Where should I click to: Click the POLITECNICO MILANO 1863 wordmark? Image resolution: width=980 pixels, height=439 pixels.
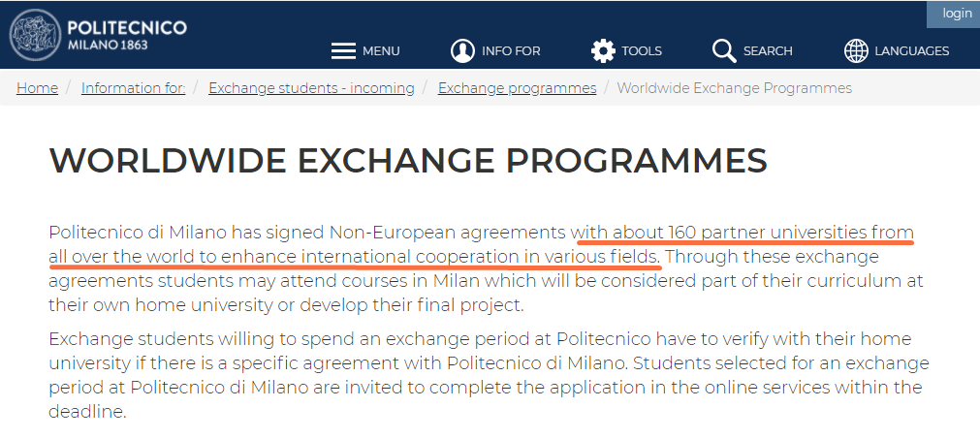127,35
